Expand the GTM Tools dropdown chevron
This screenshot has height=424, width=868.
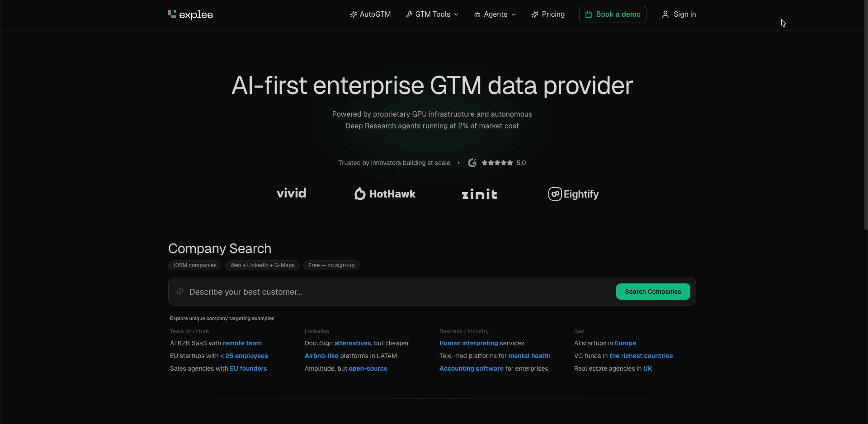(456, 14)
